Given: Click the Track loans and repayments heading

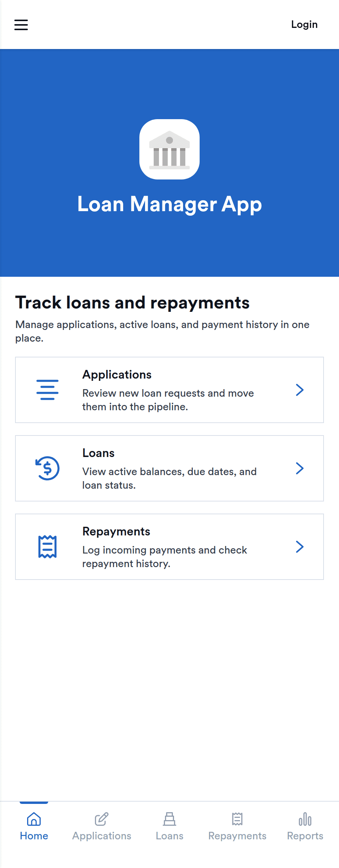Looking at the screenshot, I should point(132,303).
